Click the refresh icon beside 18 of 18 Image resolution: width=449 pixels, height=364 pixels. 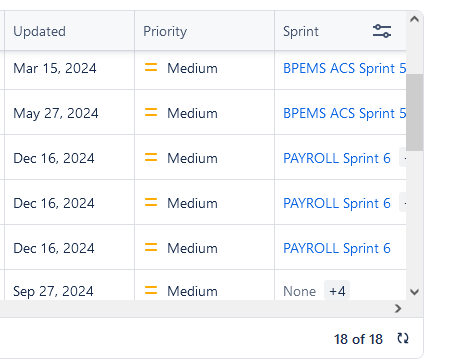(403, 338)
